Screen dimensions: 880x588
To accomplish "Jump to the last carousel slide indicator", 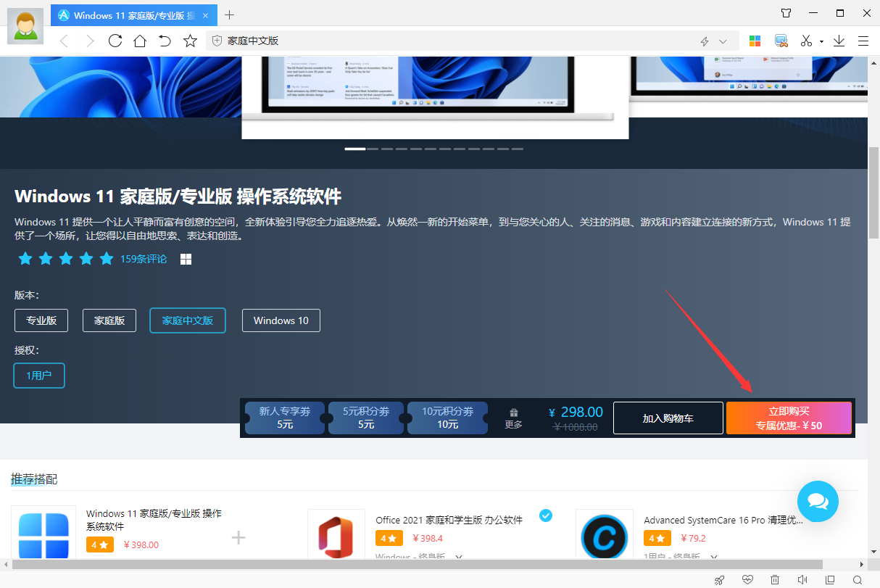I will pyautogui.click(x=518, y=149).
